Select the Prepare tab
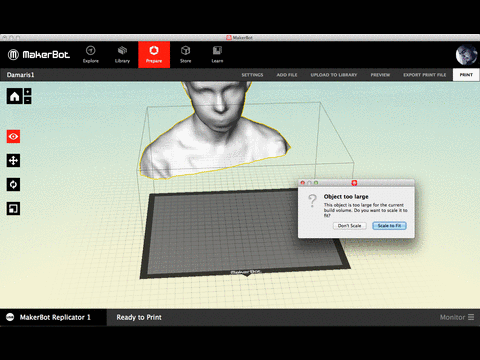This screenshot has width=480, height=360. (x=154, y=55)
